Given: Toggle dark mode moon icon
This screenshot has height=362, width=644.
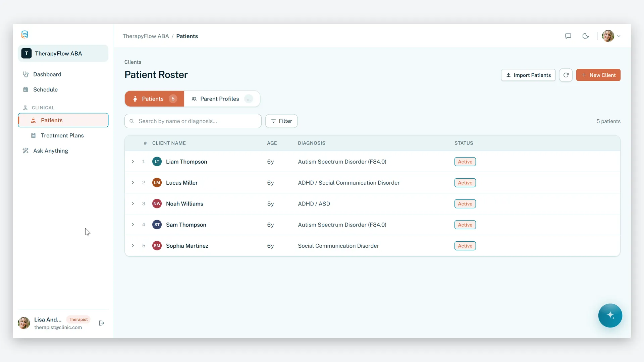Looking at the screenshot, I should (586, 36).
